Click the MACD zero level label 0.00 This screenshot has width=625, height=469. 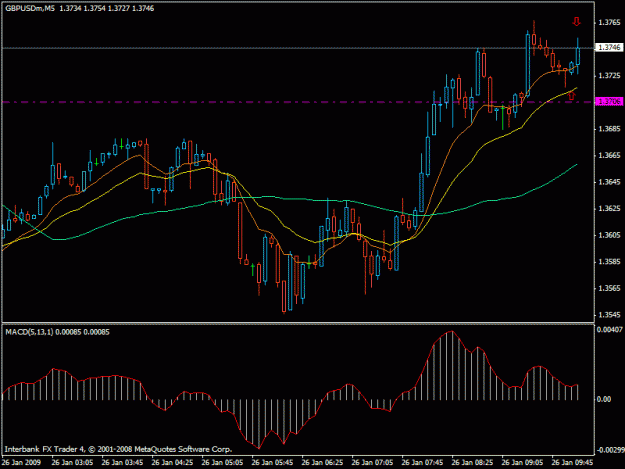click(x=603, y=399)
